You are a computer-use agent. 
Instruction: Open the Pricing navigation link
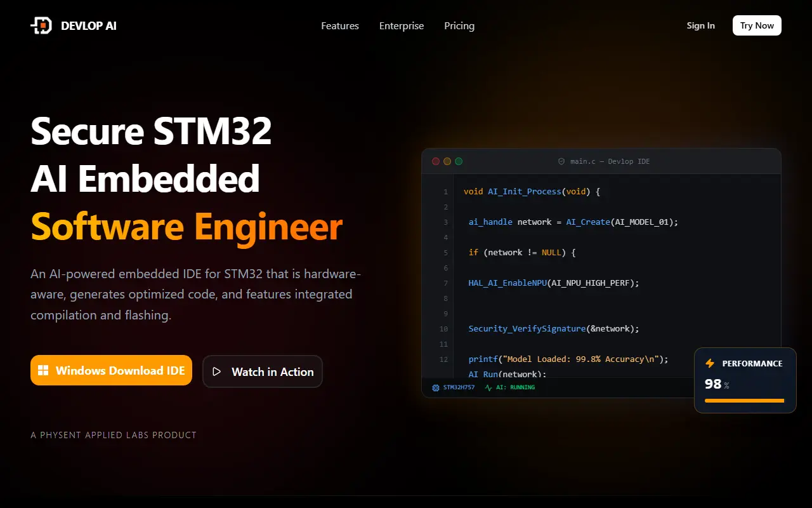[x=459, y=26]
